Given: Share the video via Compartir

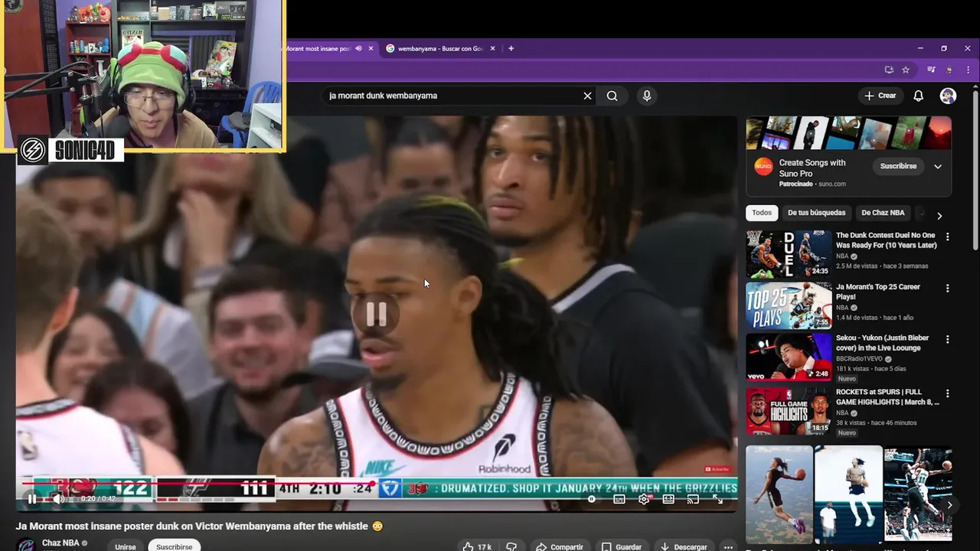Looking at the screenshot, I should 560,546.
